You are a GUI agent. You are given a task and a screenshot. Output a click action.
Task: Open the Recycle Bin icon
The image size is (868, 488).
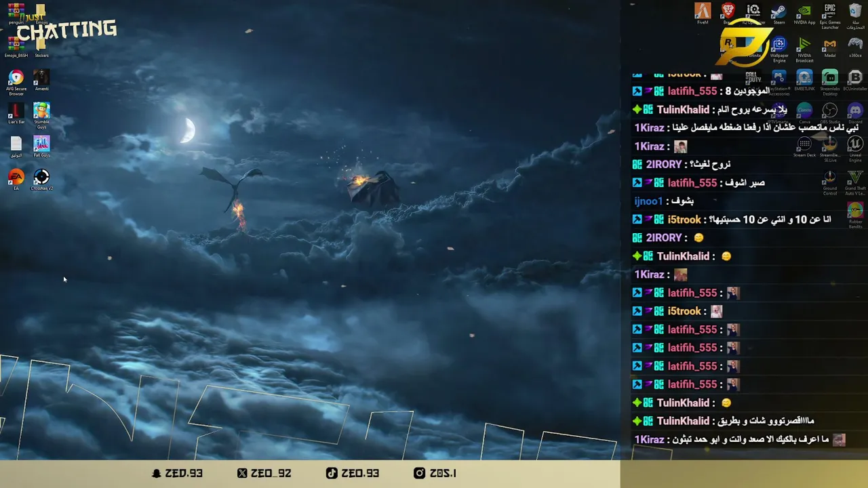855,16
